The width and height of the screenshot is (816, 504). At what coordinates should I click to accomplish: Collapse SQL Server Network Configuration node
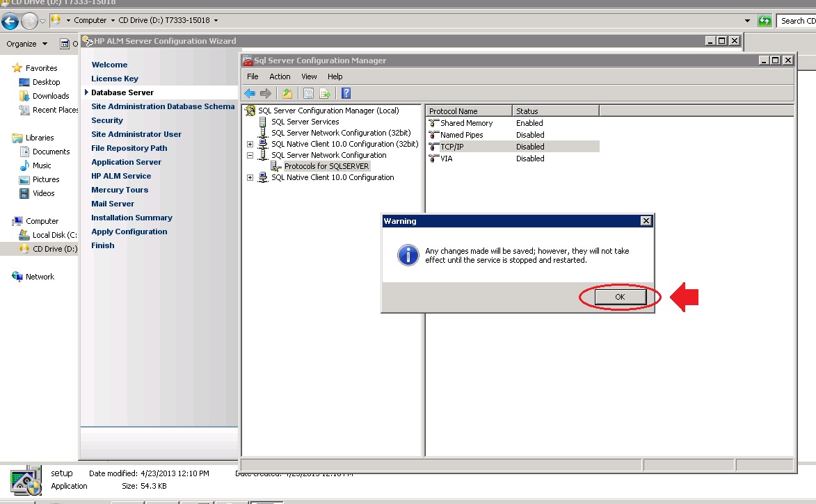(x=250, y=155)
